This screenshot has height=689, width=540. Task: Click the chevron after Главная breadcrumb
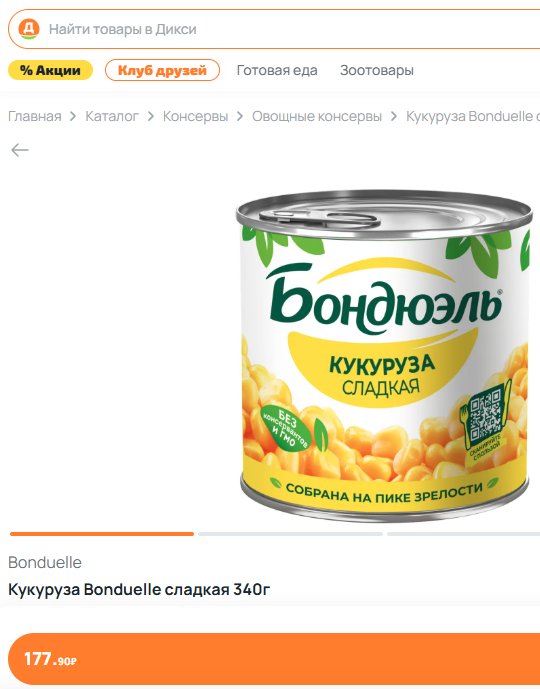click(73, 116)
